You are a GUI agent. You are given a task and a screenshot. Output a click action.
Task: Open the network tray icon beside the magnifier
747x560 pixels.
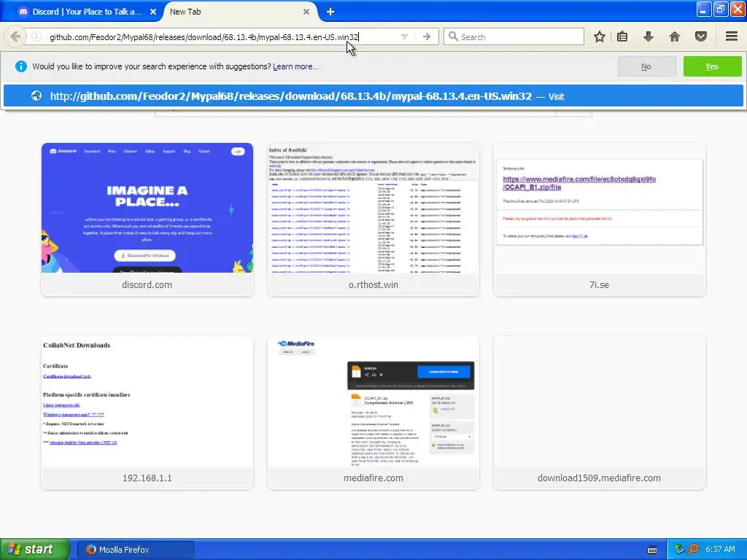[679, 550]
